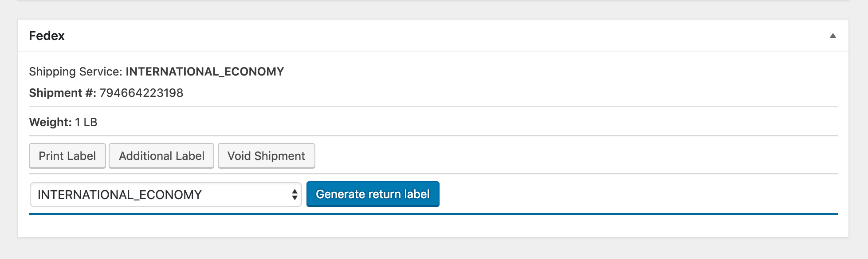Click the "Shipping Service:" label text
Viewport: 868px width, 259px height.
tap(75, 72)
